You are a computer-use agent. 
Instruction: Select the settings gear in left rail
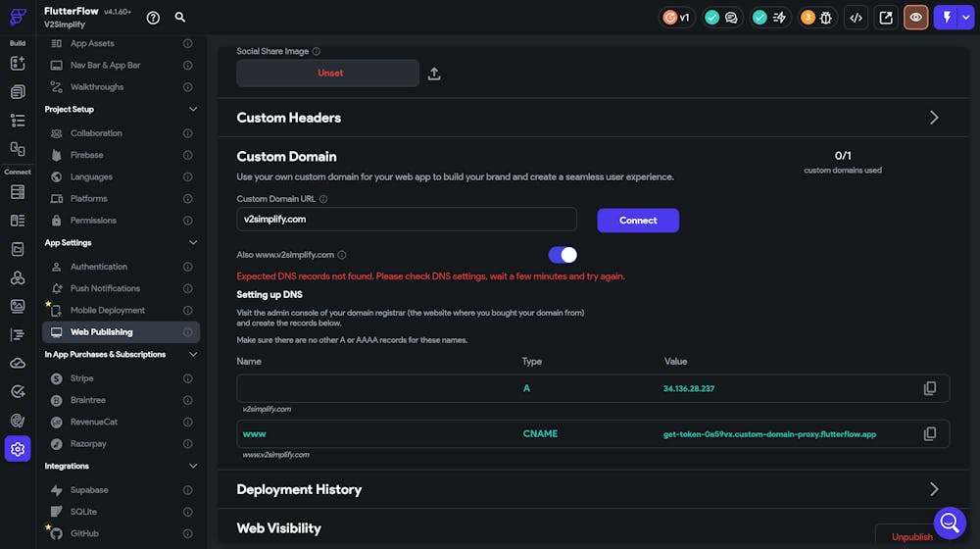tap(18, 449)
